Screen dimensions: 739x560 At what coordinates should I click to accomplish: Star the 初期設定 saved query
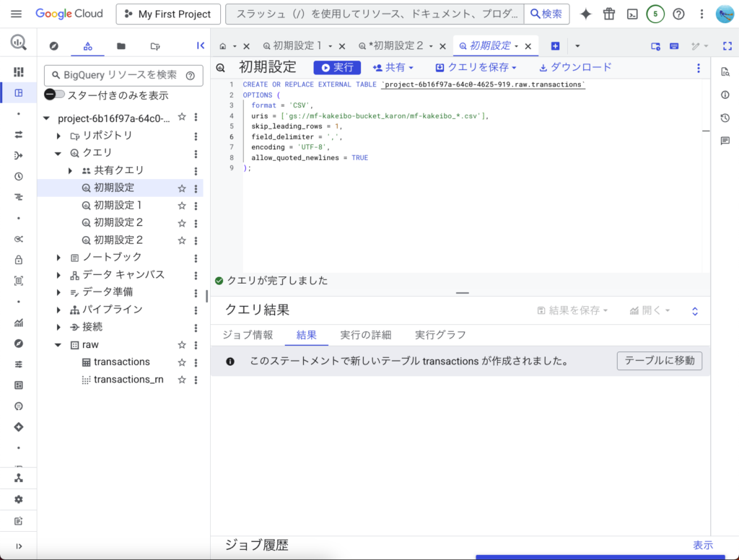(x=182, y=188)
